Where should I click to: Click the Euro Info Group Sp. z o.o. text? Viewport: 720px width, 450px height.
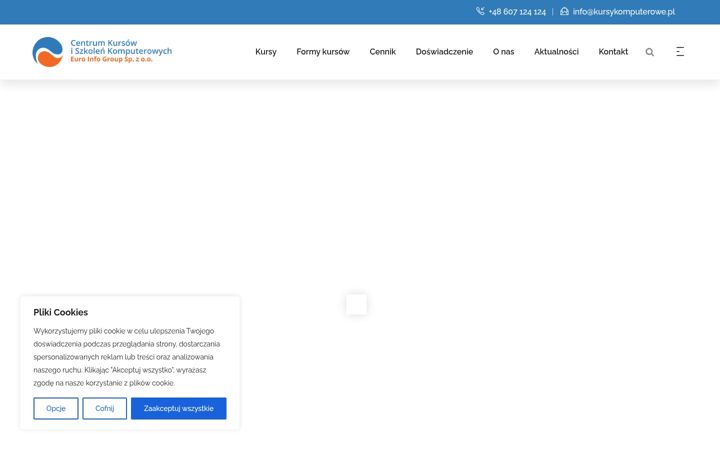111,59
